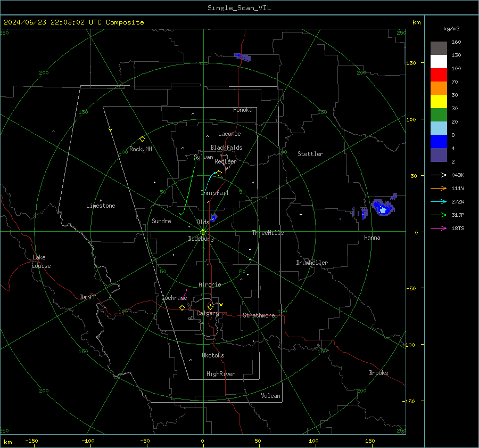The image size is (479, 448).
Task: Select the green 20-30 color swatch
Action: 439,115
